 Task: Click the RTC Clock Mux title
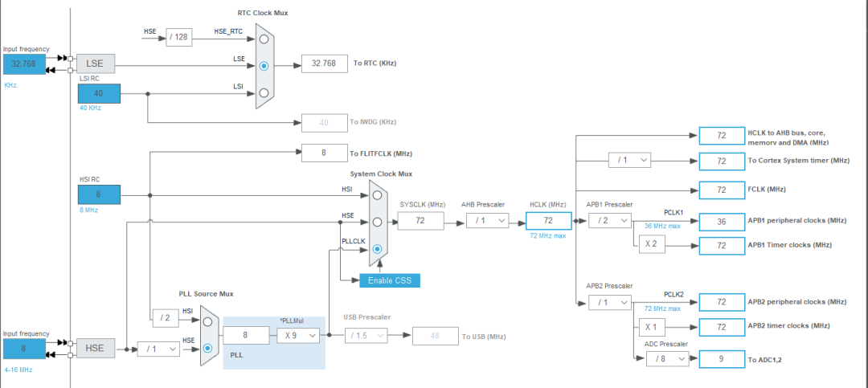tap(262, 14)
